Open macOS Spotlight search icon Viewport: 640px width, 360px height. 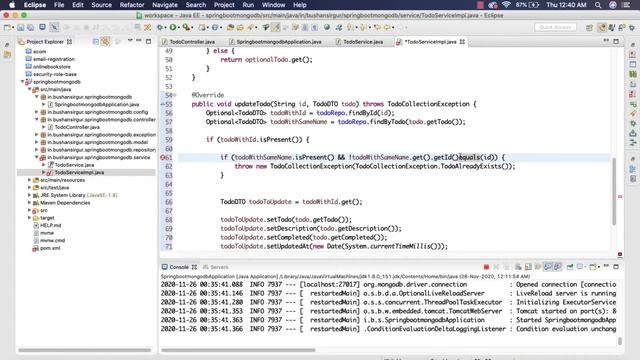598,5
